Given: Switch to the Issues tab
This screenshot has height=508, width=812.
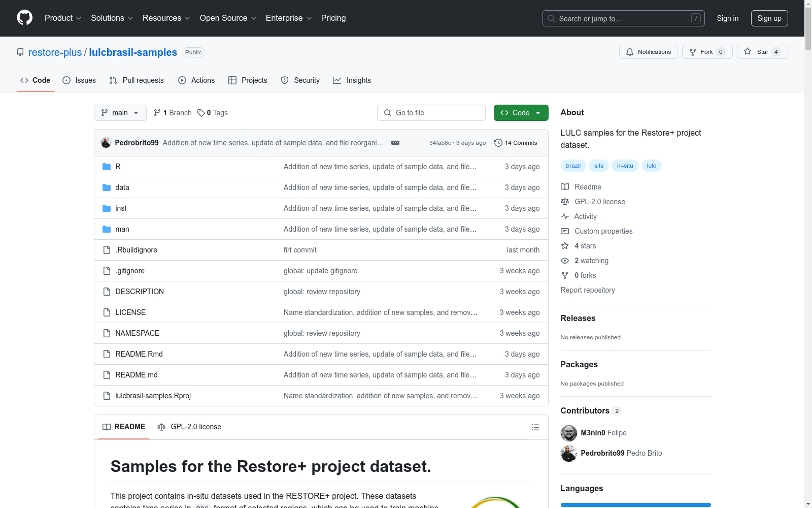Looking at the screenshot, I should [79, 80].
